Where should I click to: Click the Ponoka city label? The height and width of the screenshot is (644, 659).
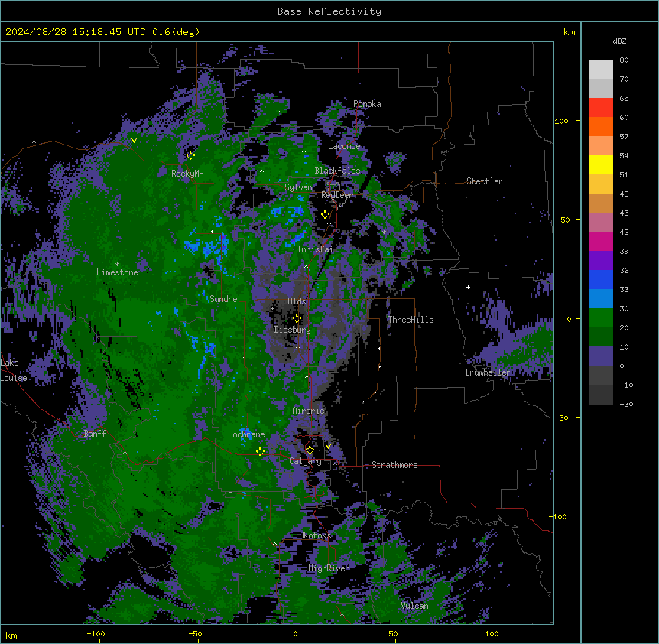click(x=367, y=104)
